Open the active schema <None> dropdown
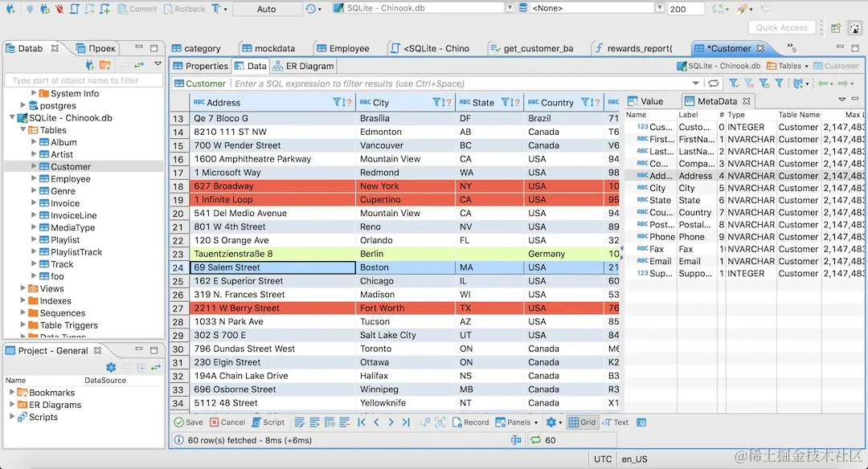Screen dimensions: 868x469 tap(659, 8)
